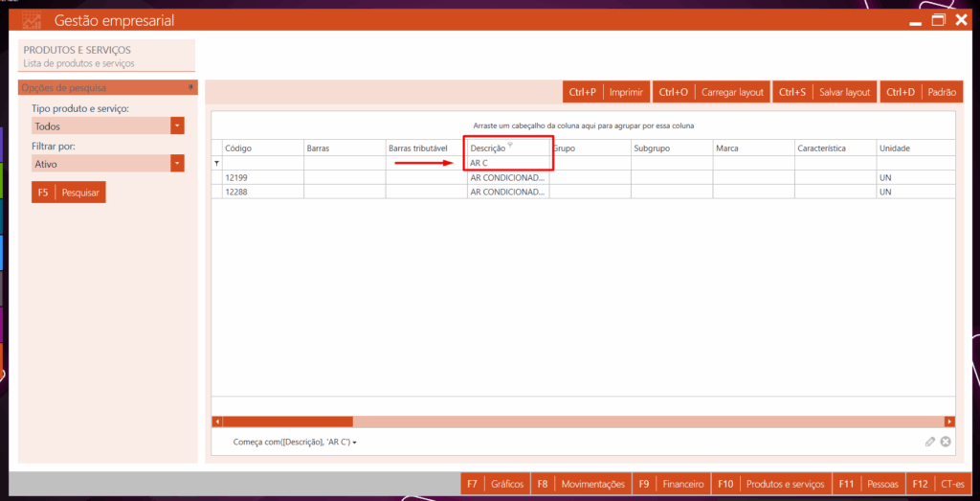Open the Tipo produto e serviço dropdown
The image size is (980, 501).
(x=177, y=125)
